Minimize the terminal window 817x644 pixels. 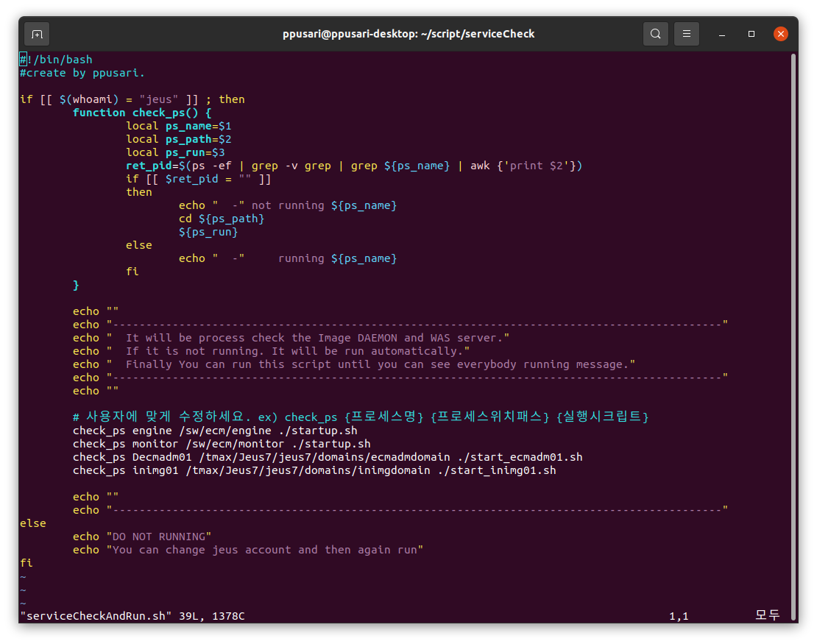tap(721, 35)
